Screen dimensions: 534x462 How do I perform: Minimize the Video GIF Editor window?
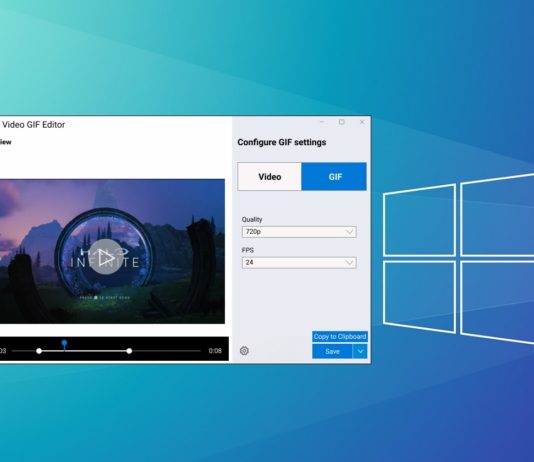tap(322, 122)
